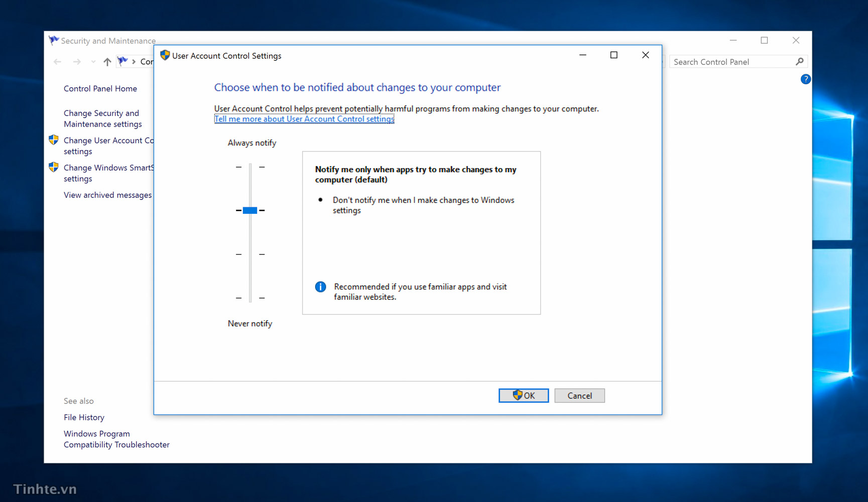Click the 'Never notify' label
868x502 pixels.
250,323
